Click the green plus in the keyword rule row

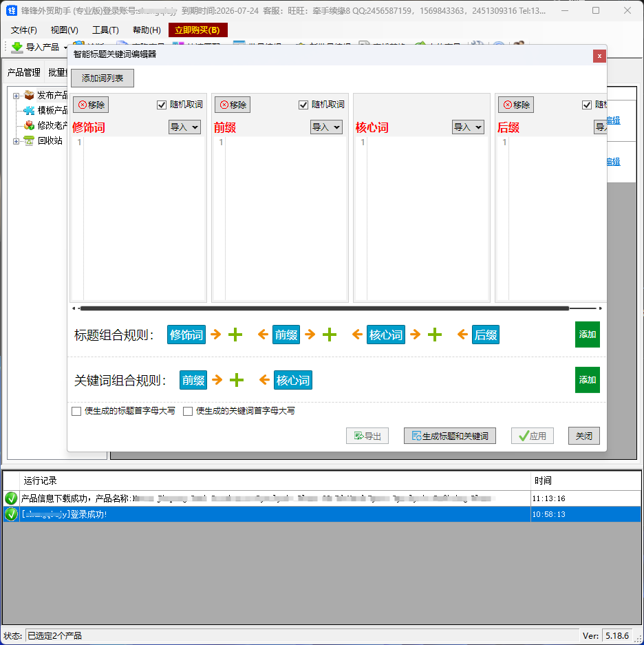pyautogui.click(x=237, y=380)
